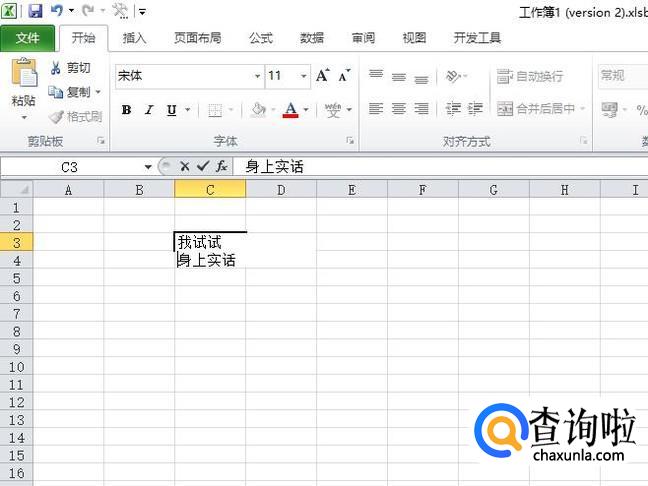Screen dimensions: 648x486
Task: Open the 文件 tab
Action: point(27,38)
